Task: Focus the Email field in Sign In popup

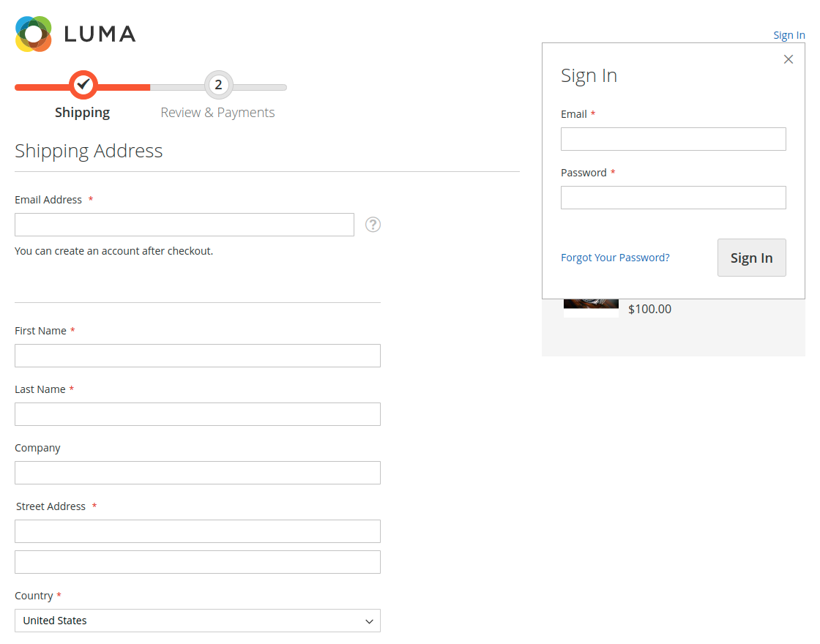Action: coord(673,138)
